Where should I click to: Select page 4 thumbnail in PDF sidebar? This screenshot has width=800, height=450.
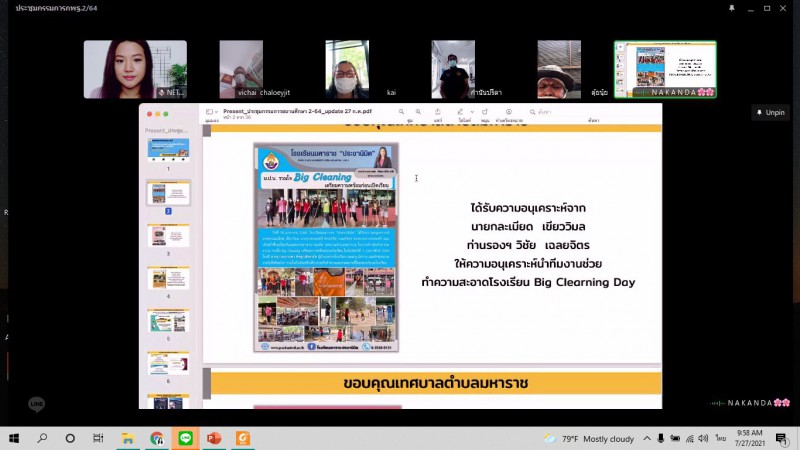pyautogui.click(x=168, y=278)
